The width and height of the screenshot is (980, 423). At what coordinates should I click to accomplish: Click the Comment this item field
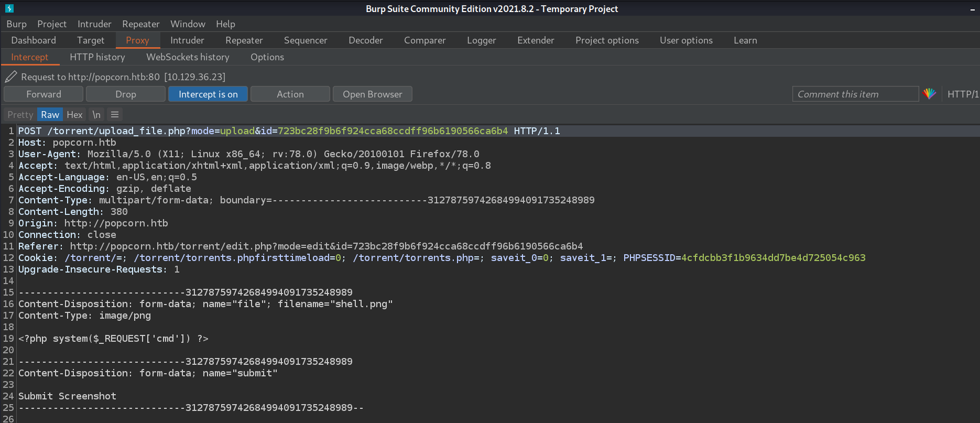click(855, 94)
